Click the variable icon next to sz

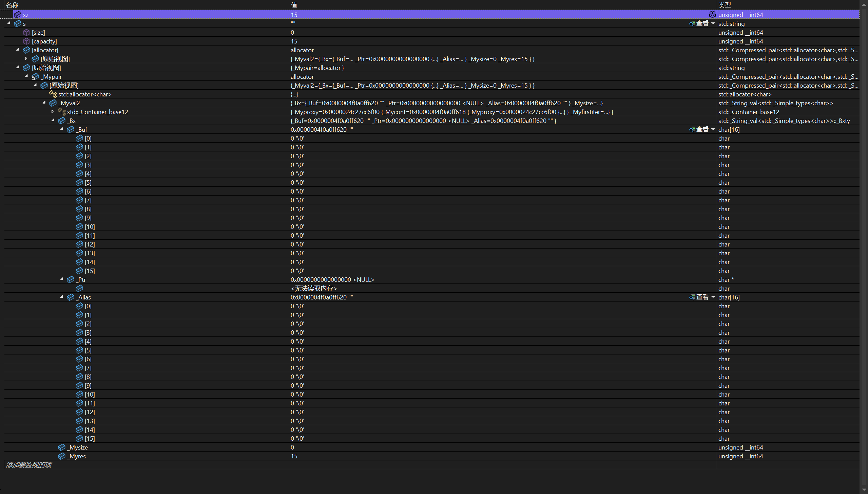18,15
